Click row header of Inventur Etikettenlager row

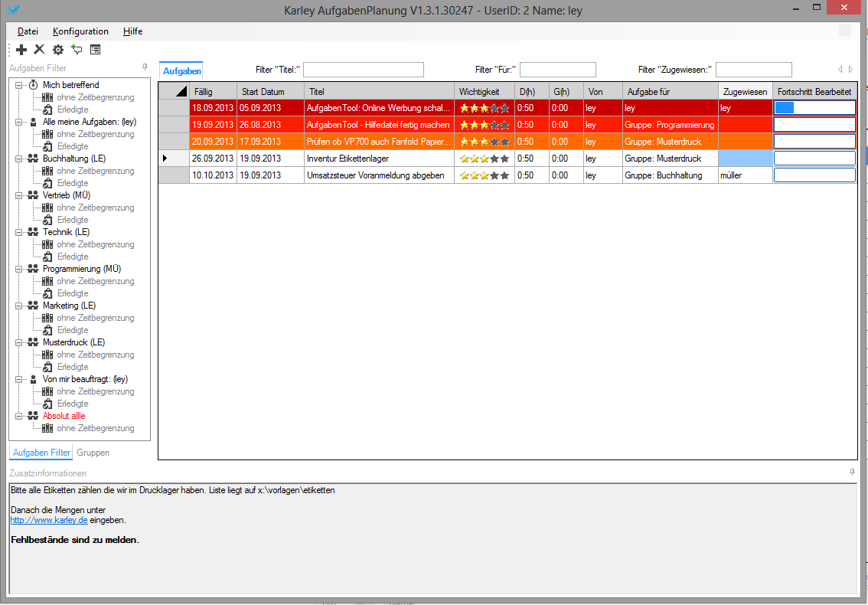click(174, 159)
